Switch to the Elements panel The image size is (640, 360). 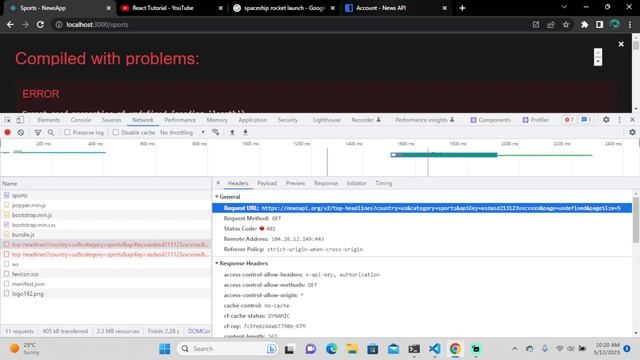[49, 120]
